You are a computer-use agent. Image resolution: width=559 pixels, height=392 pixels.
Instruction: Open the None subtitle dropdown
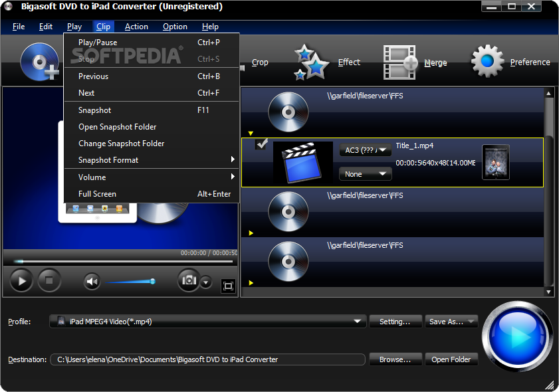pyautogui.click(x=365, y=174)
